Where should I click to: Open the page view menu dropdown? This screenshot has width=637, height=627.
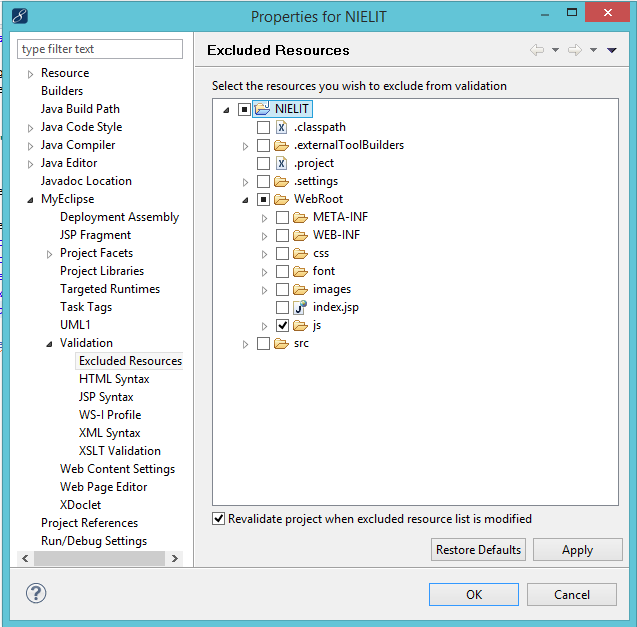pyautogui.click(x=612, y=50)
